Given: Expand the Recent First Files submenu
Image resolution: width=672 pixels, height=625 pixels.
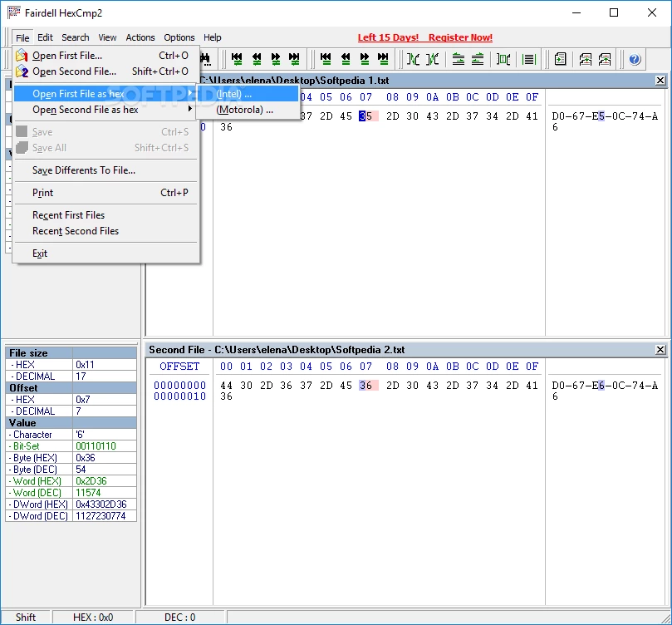Looking at the screenshot, I should click(x=69, y=215).
